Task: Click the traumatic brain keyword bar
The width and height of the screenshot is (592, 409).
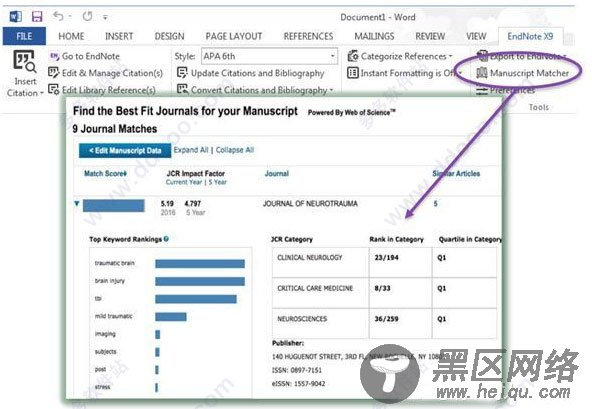Action: (200, 264)
